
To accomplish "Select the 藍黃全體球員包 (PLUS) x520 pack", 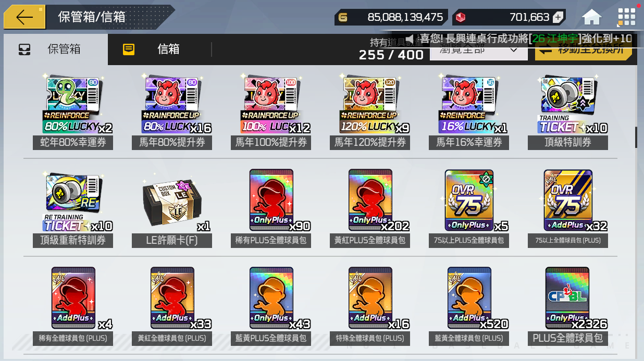I will [x=469, y=306].
